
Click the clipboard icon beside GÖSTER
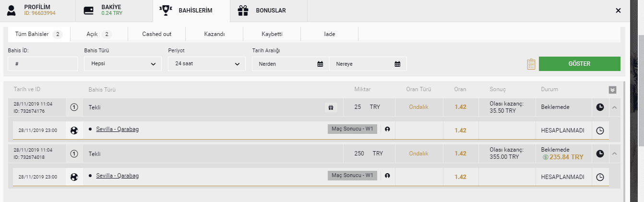531,64
